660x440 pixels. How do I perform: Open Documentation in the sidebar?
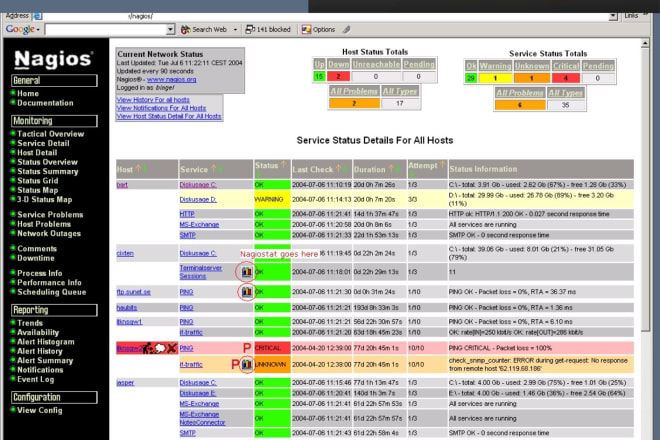click(45, 103)
